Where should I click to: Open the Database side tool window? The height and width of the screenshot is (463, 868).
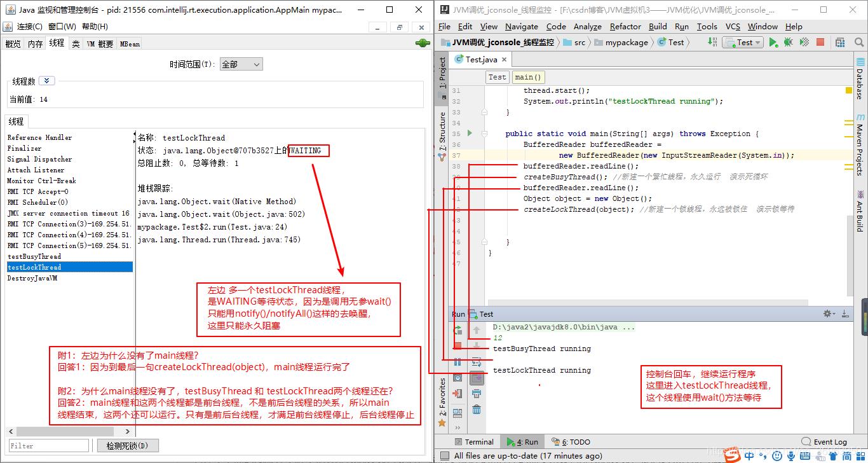(860, 79)
